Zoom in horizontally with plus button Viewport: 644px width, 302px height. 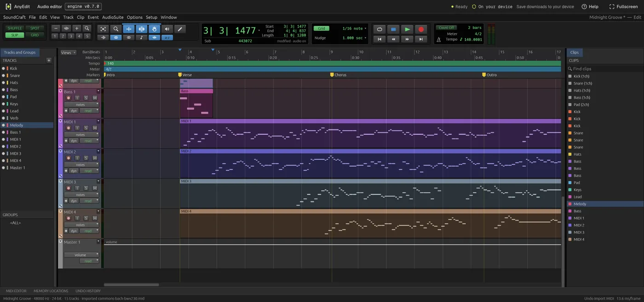(77, 29)
